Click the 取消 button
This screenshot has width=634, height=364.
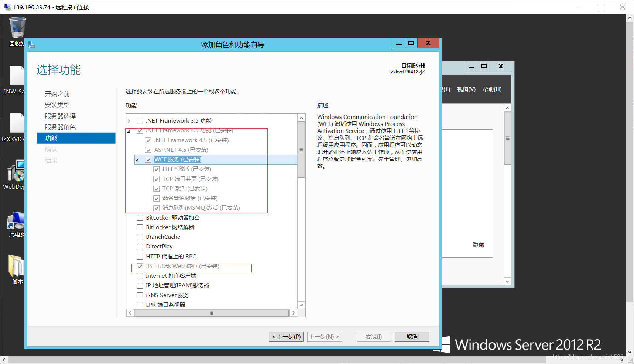click(412, 337)
